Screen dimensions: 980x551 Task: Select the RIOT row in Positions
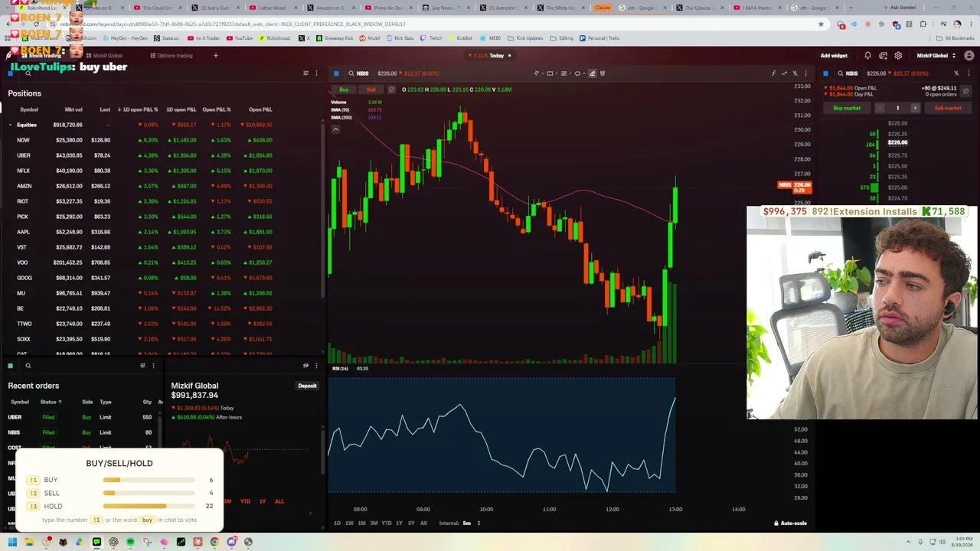[x=162, y=201]
